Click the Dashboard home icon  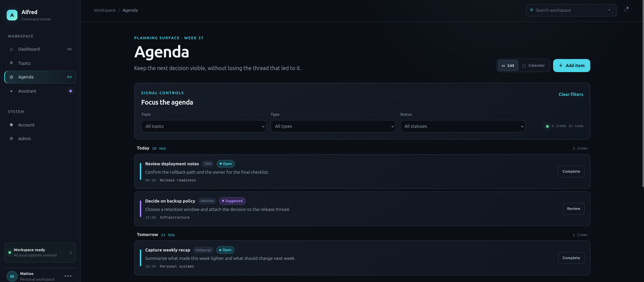(x=11, y=49)
